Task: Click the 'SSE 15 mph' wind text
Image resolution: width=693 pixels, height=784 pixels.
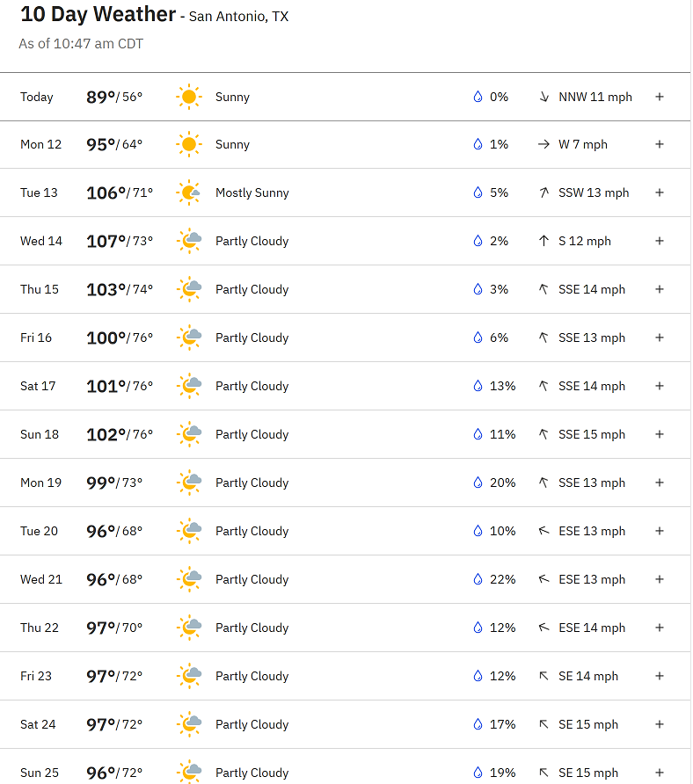Action: coord(592,434)
